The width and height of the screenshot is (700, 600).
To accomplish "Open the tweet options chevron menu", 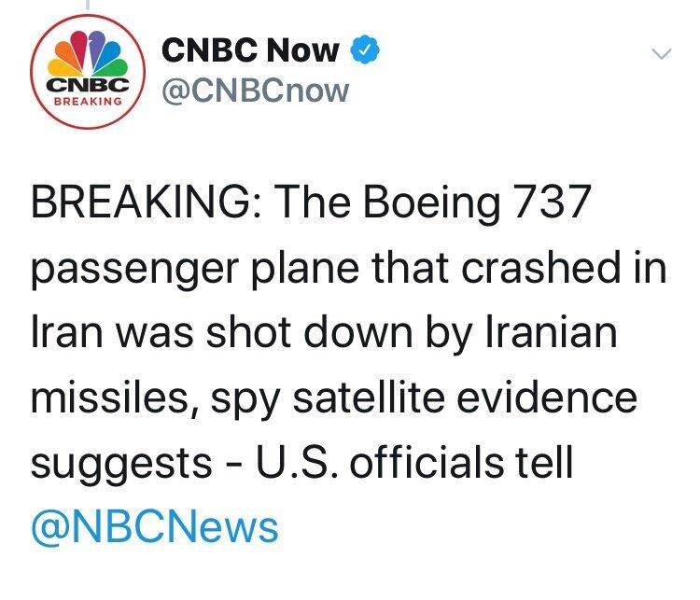I will (x=660, y=55).
